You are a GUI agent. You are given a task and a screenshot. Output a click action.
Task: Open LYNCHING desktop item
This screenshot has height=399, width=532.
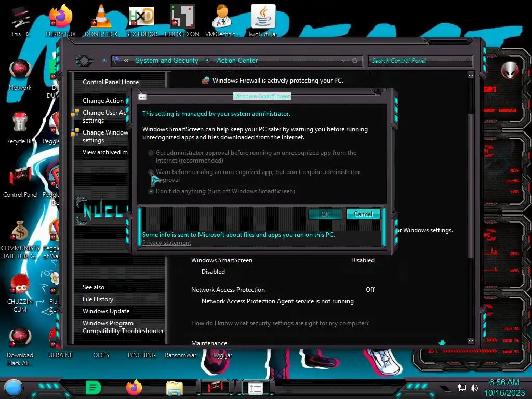[x=141, y=355]
